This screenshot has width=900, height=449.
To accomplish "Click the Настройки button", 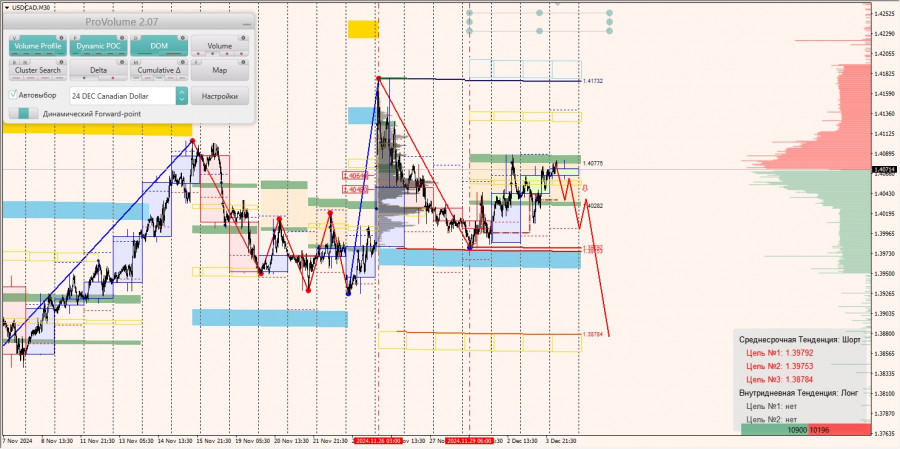I will point(220,96).
